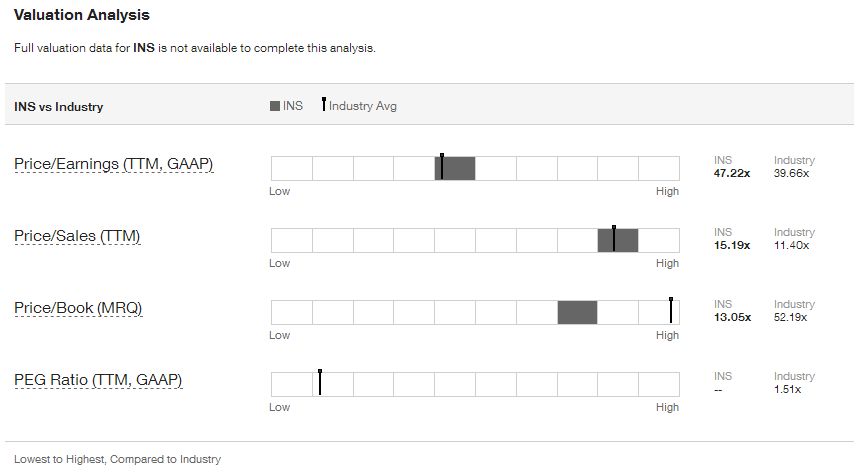Click the Price/Book (MRQ) link
This screenshot has width=854, height=475.
78,308
